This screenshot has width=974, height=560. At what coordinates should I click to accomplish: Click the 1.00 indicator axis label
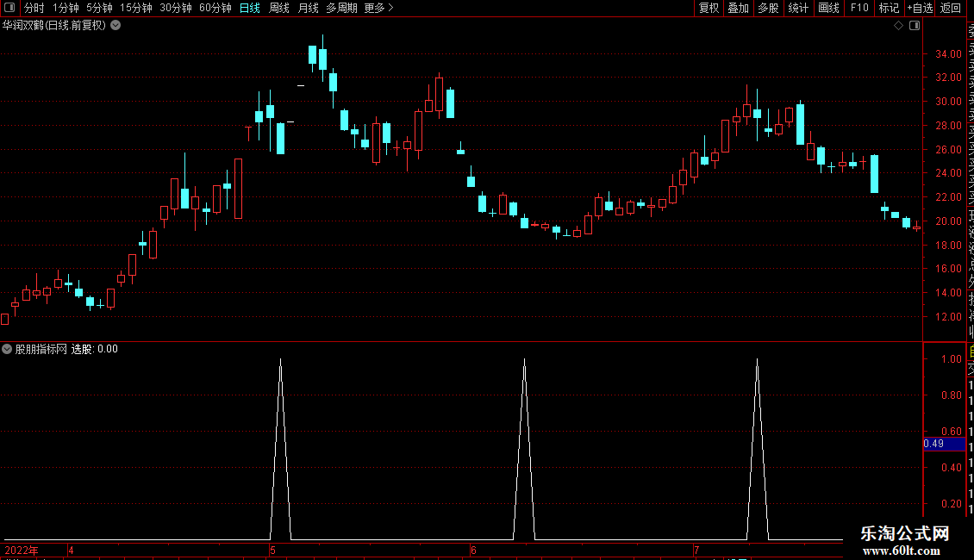coord(951,359)
